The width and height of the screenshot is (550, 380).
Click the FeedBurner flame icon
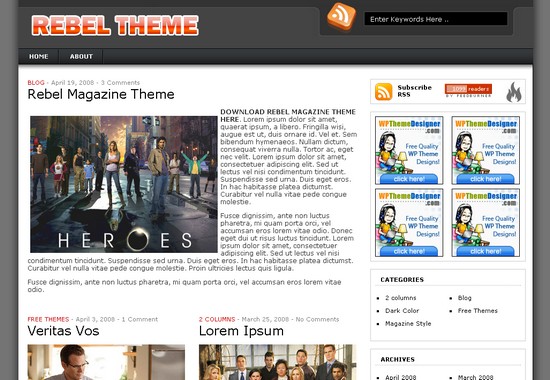tap(514, 92)
